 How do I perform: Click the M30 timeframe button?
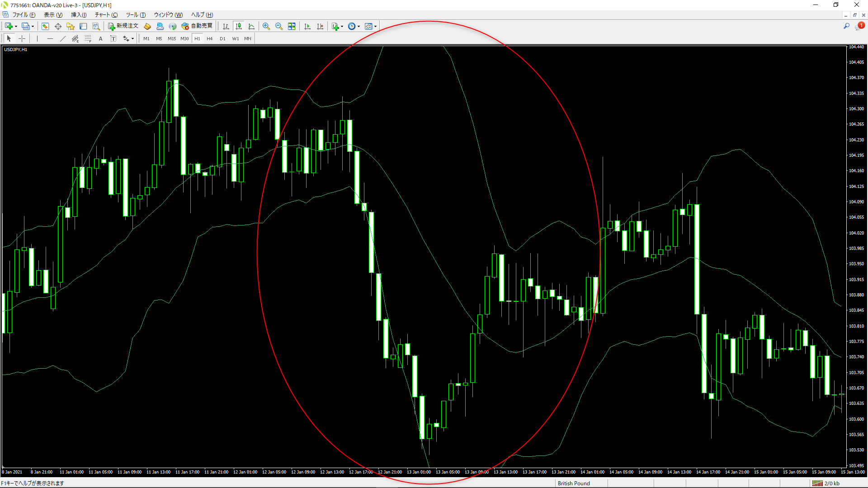184,38
